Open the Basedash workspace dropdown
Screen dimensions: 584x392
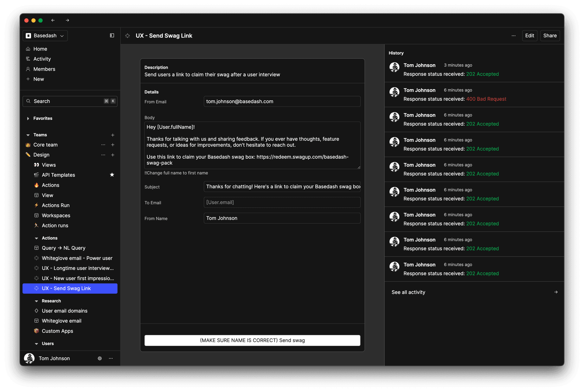click(x=45, y=35)
